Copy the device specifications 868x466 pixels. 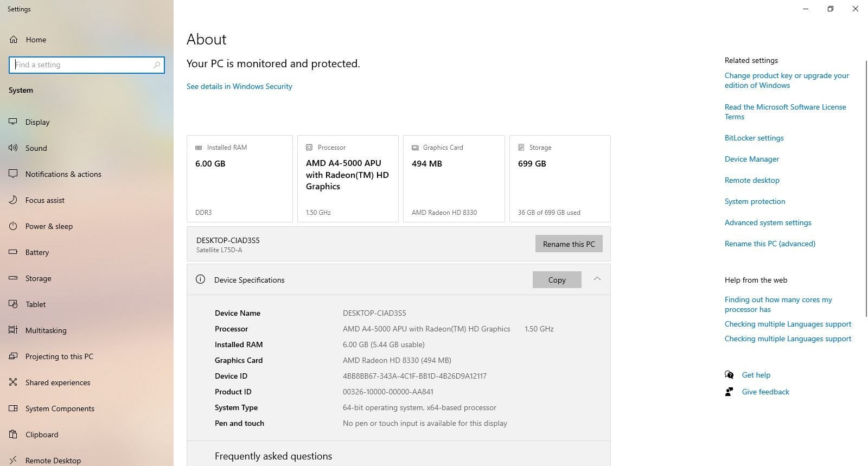click(x=557, y=279)
